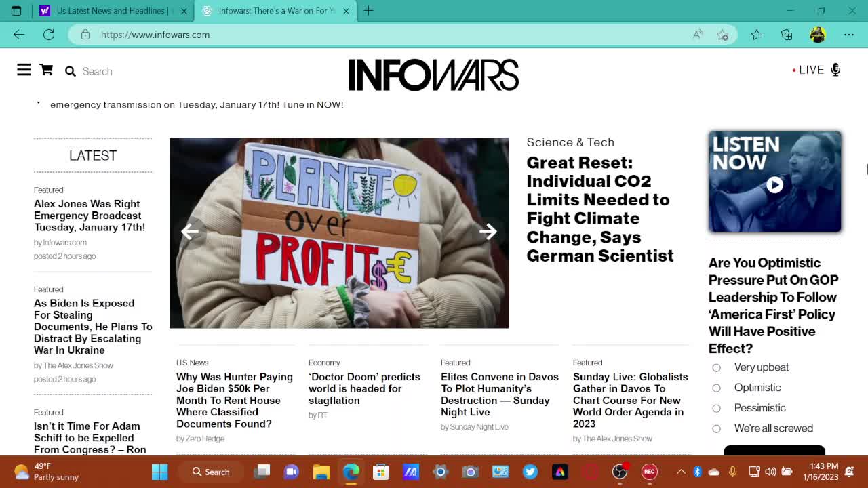The height and width of the screenshot is (488, 868).
Task: Open the LIVE broadcast link
Action: click(x=811, y=70)
